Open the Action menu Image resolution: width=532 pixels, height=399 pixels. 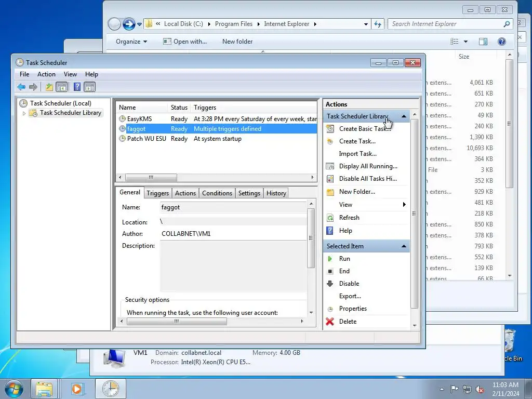pos(46,74)
